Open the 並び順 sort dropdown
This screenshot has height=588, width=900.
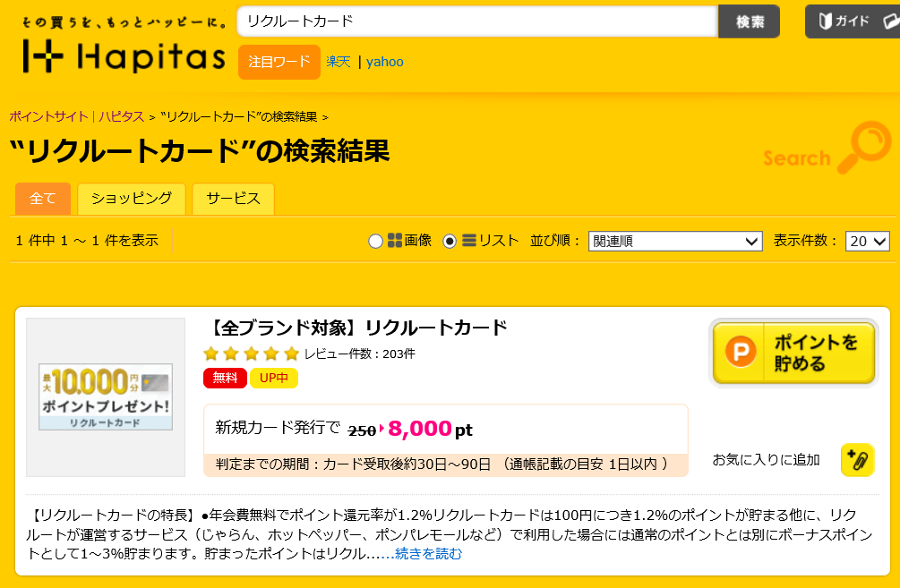(675, 241)
